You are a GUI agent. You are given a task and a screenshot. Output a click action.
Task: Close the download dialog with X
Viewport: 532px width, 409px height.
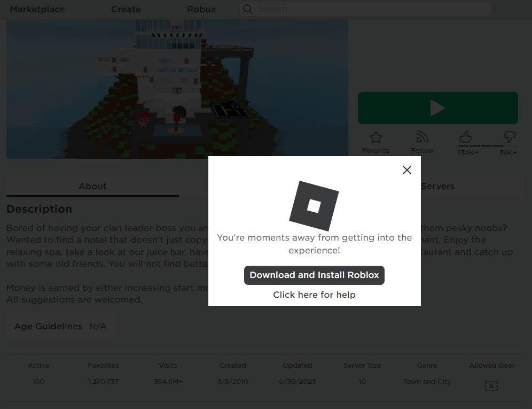click(x=407, y=170)
